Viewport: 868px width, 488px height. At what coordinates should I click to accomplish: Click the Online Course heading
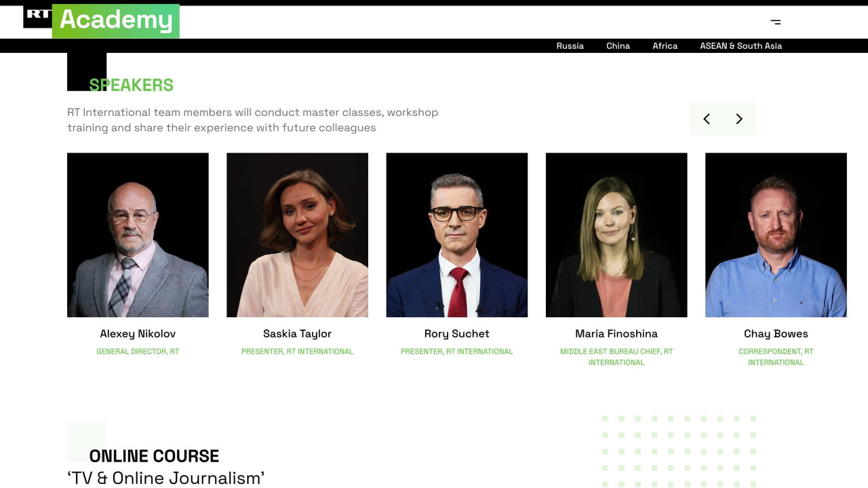pos(154,455)
